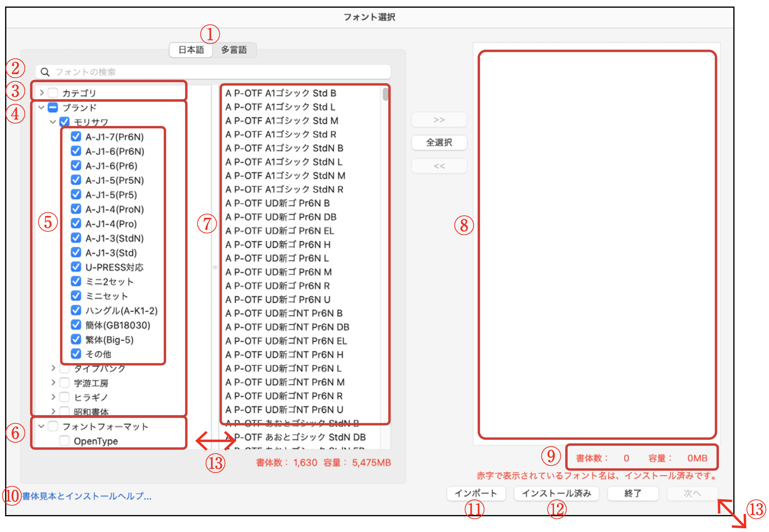Viewport: 769px width, 532px height.
Task: Click the << remove fonts button
Action: pyautogui.click(x=439, y=166)
